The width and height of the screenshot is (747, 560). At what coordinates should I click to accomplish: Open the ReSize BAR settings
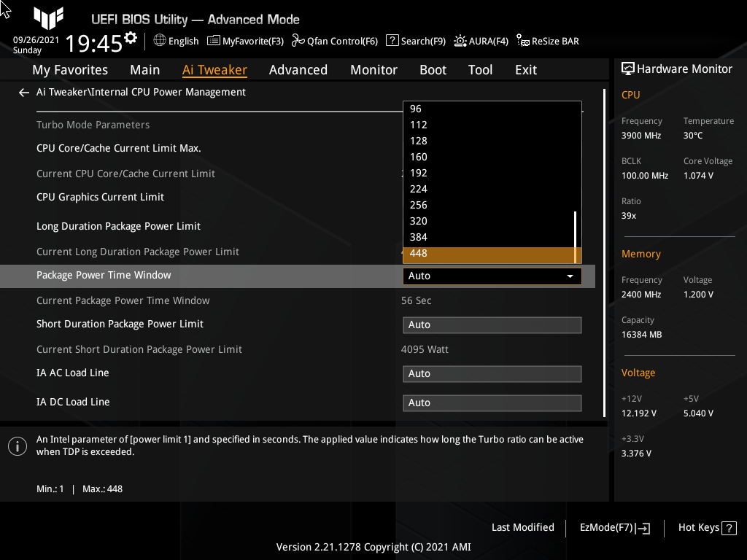(x=547, y=41)
